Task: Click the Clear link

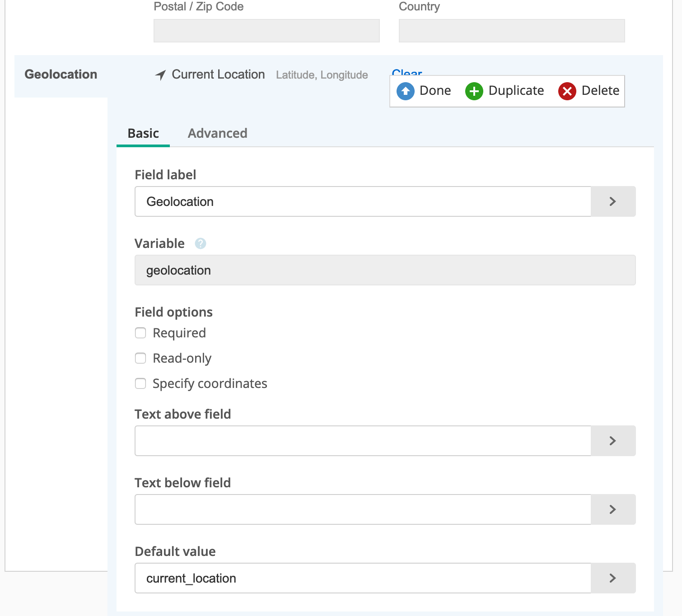Action: tap(406, 71)
